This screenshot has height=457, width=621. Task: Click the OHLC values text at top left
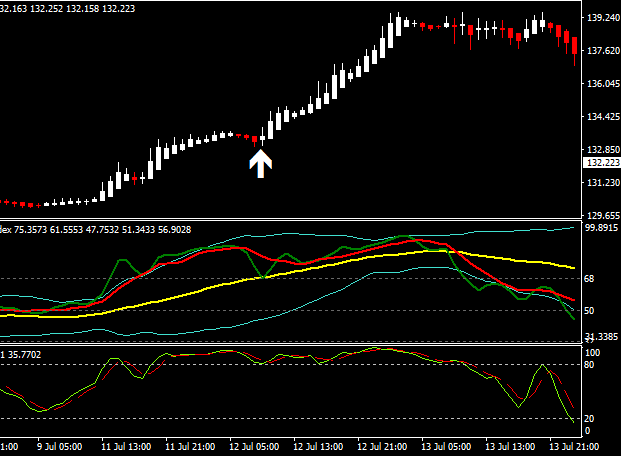coord(68,8)
